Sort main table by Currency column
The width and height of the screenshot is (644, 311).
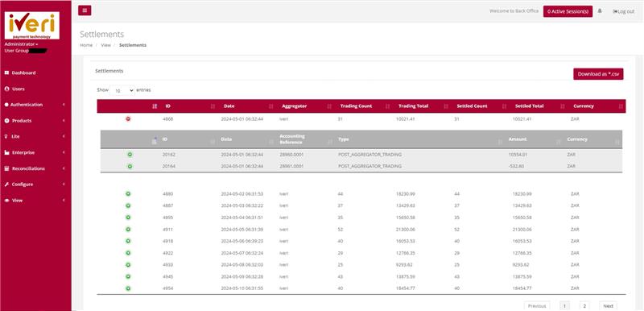point(597,106)
